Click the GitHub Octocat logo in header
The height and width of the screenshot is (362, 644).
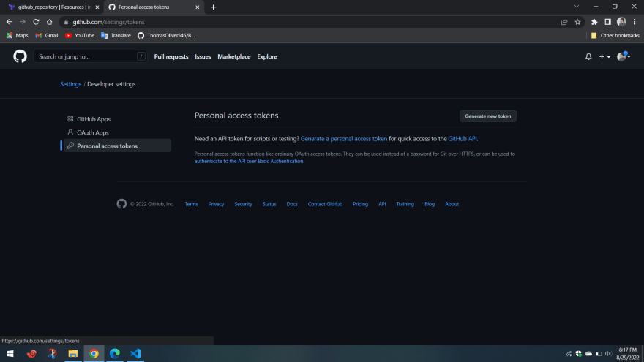(20, 56)
